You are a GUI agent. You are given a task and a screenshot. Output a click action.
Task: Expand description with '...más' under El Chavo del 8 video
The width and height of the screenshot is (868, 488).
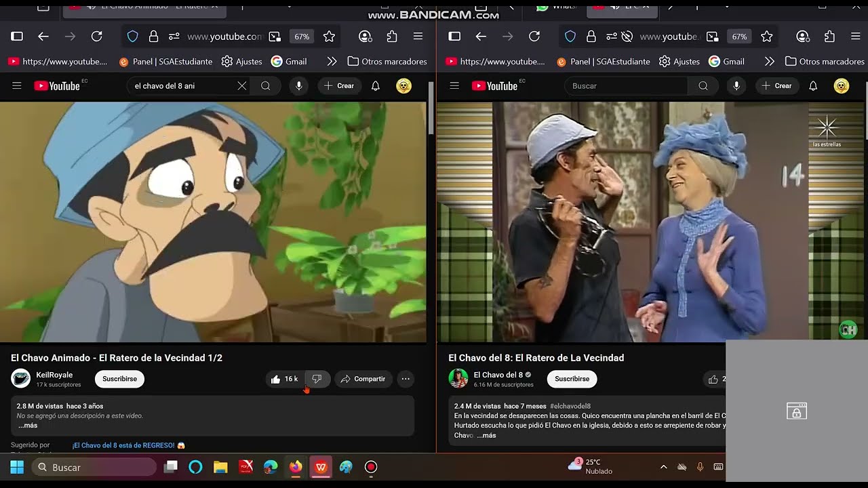(x=486, y=435)
